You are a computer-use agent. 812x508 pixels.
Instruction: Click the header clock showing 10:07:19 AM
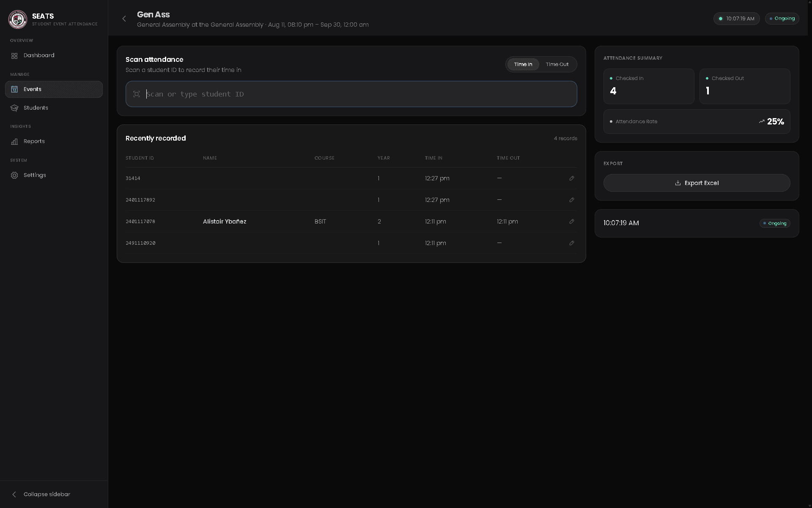[x=736, y=19]
